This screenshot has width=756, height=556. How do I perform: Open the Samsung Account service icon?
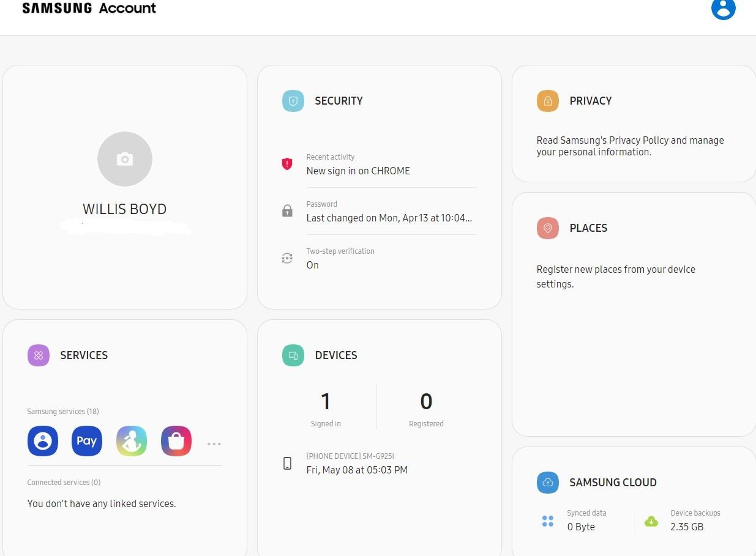(43, 441)
